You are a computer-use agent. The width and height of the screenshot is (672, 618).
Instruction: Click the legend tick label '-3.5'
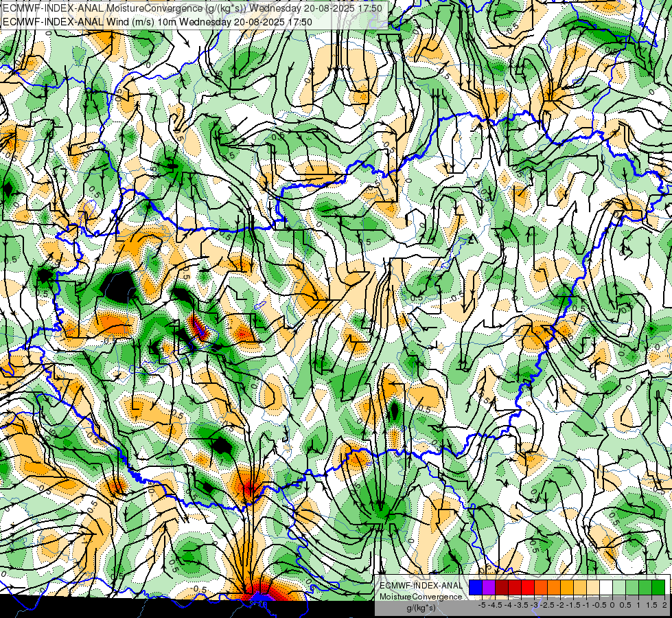[522, 605]
